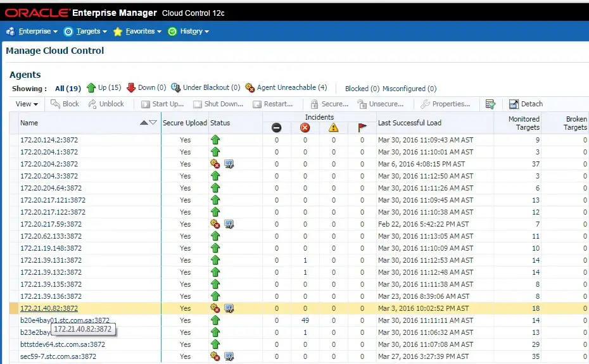This screenshot has height=364, width=589.
Task: Click critical incident count 49
Action: [305, 320]
